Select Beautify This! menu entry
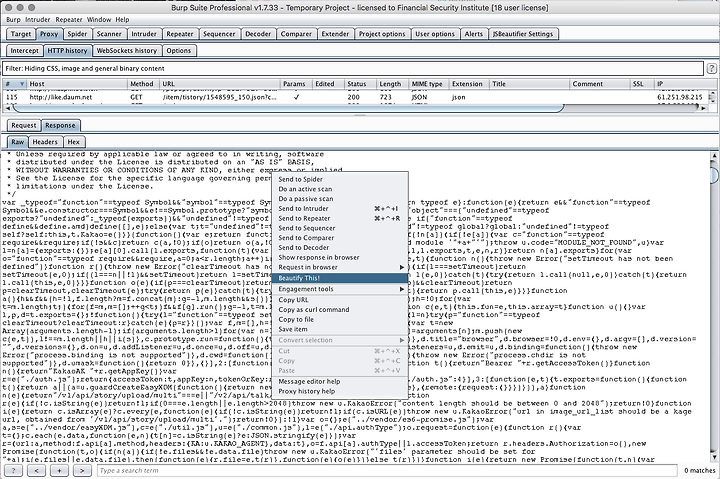The image size is (720, 479). [x=340, y=278]
